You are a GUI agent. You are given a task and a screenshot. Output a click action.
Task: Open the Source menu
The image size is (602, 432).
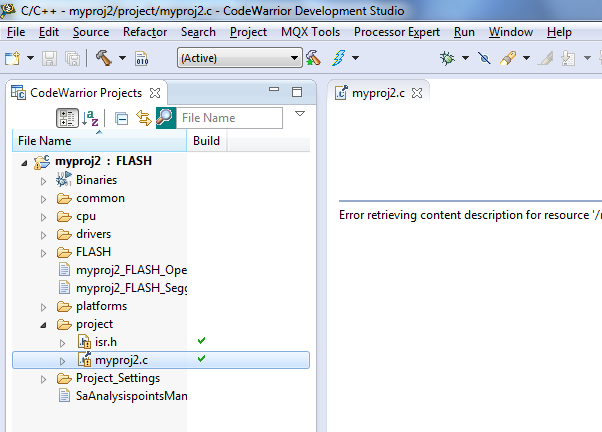(91, 32)
